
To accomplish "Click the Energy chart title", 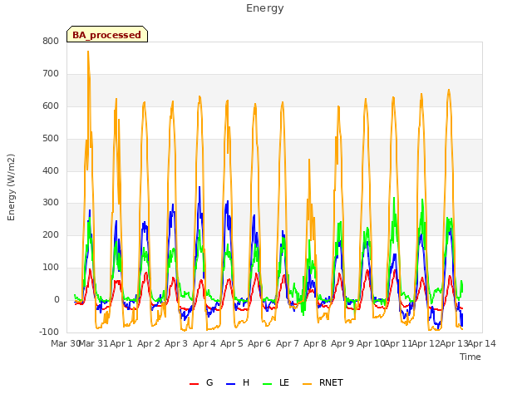I will coord(265,8).
